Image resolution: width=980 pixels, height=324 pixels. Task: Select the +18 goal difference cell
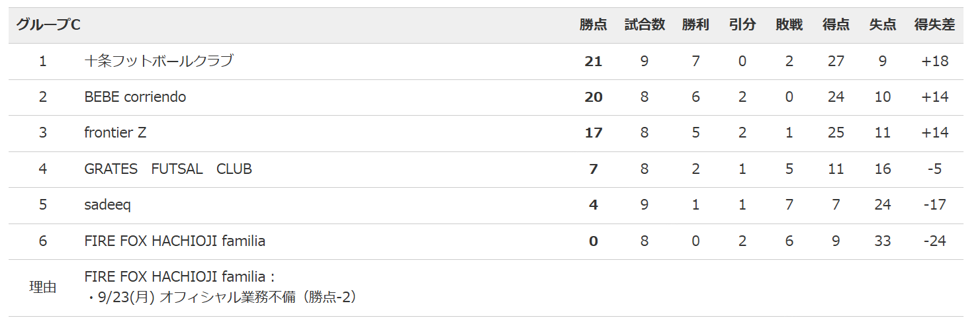[x=935, y=61]
